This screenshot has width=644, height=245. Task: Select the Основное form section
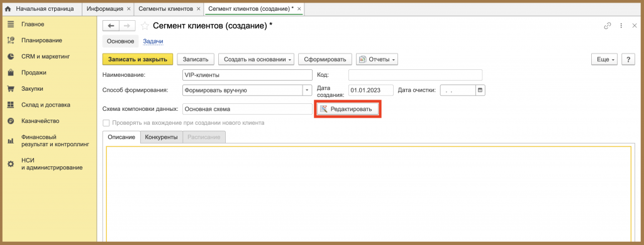tap(120, 41)
